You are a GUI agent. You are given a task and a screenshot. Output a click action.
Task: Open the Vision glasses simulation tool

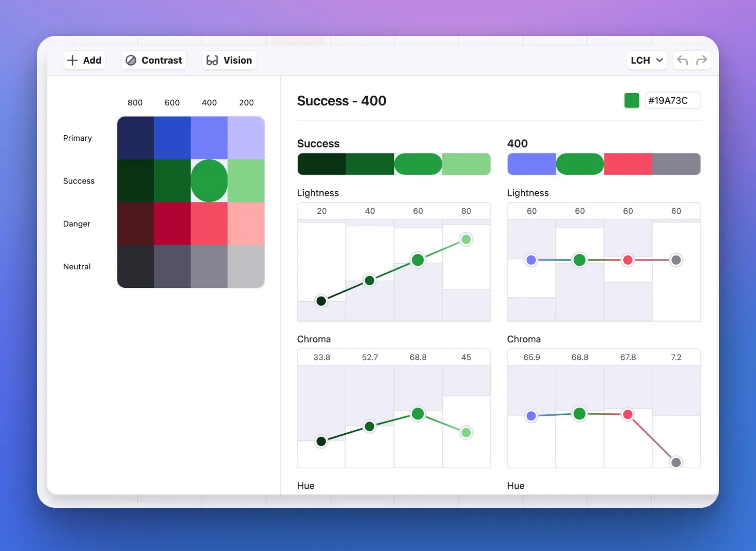[229, 61]
